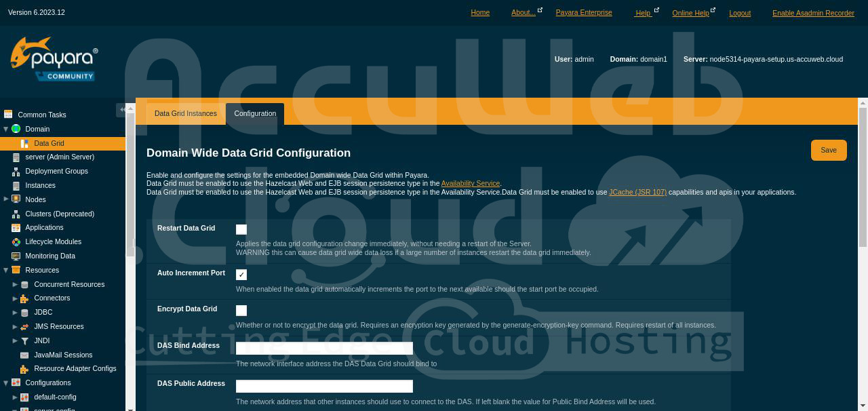The width and height of the screenshot is (868, 411).
Task: Collapse the Resources tree node
Action: pyautogui.click(x=6, y=270)
